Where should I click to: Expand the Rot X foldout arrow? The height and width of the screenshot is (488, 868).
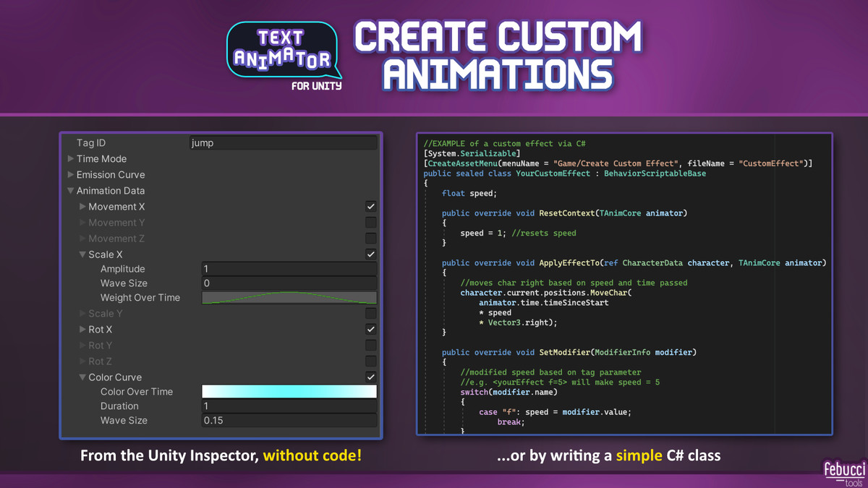[x=82, y=330]
